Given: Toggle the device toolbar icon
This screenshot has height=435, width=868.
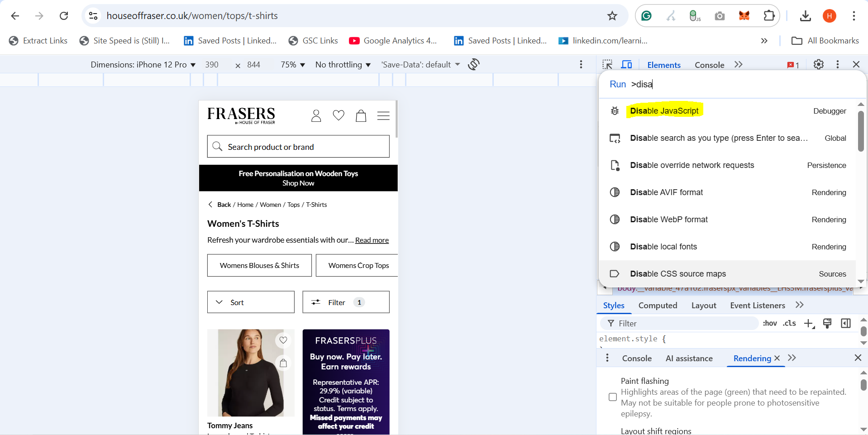Looking at the screenshot, I should click(x=626, y=65).
